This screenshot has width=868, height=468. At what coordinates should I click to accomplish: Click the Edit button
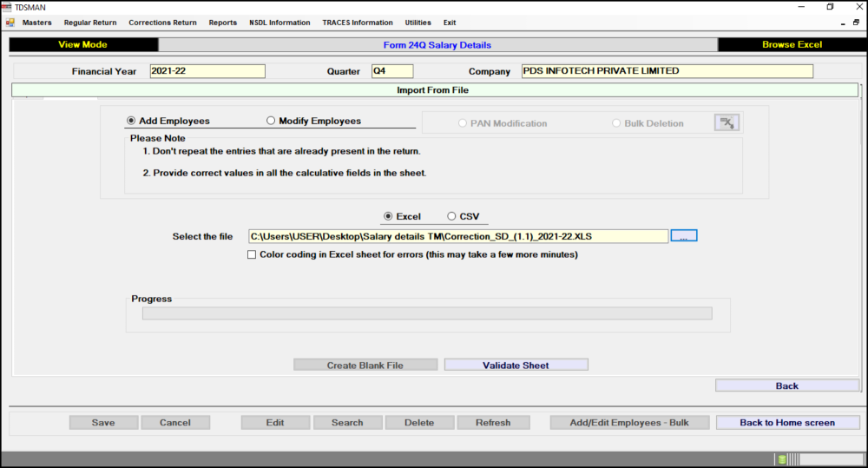pos(275,423)
